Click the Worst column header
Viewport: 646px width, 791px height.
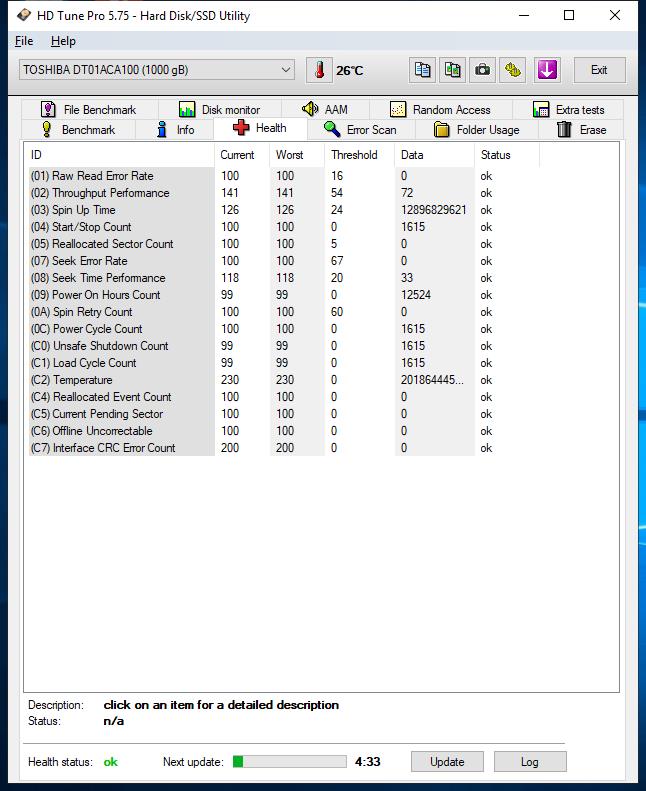(x=298, y=155)
